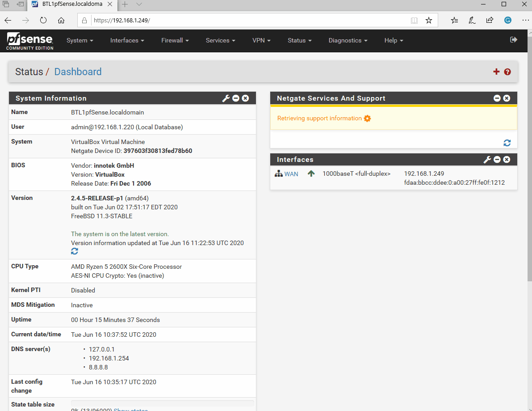Open the pfSense logo home link

click(30, 41)
